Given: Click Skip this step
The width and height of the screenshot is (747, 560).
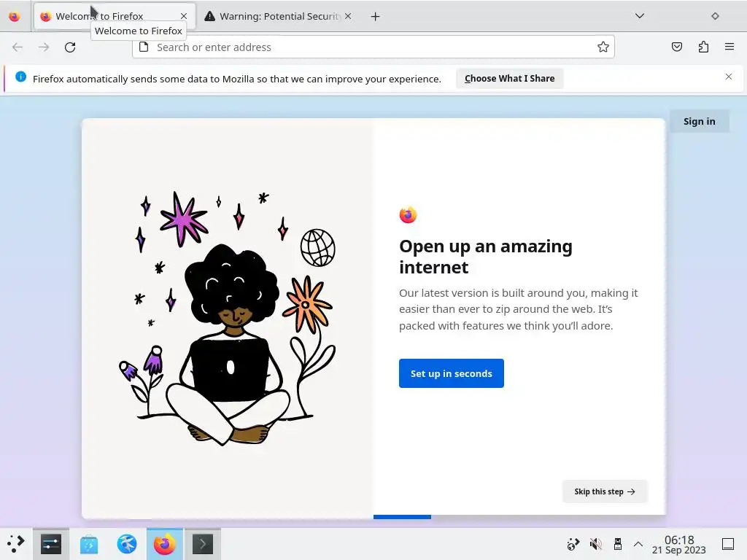Looking at the screenshot, I should coord(605,491).
